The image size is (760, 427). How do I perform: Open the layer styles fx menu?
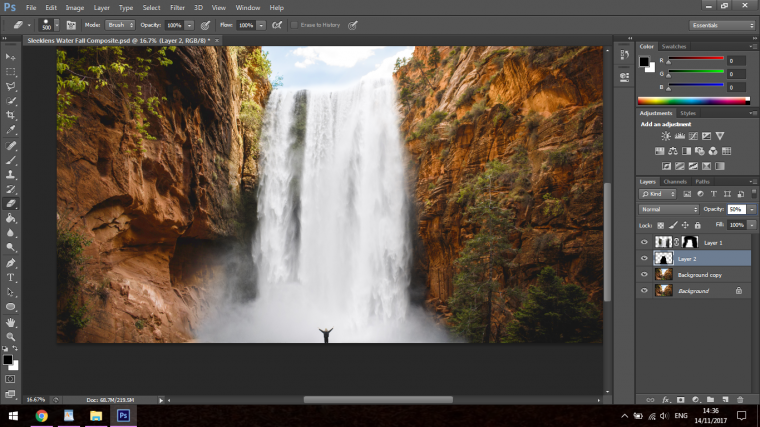[665, 399]
